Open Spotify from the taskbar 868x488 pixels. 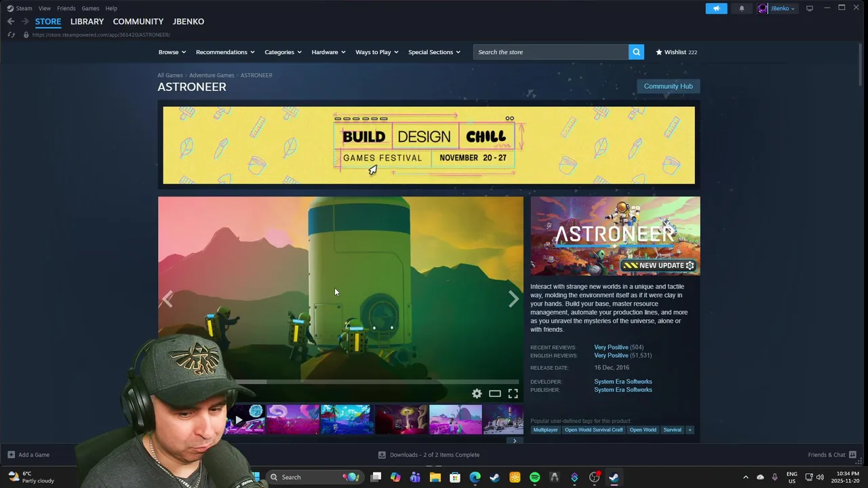pyautogui.click(x=534, y=477)
